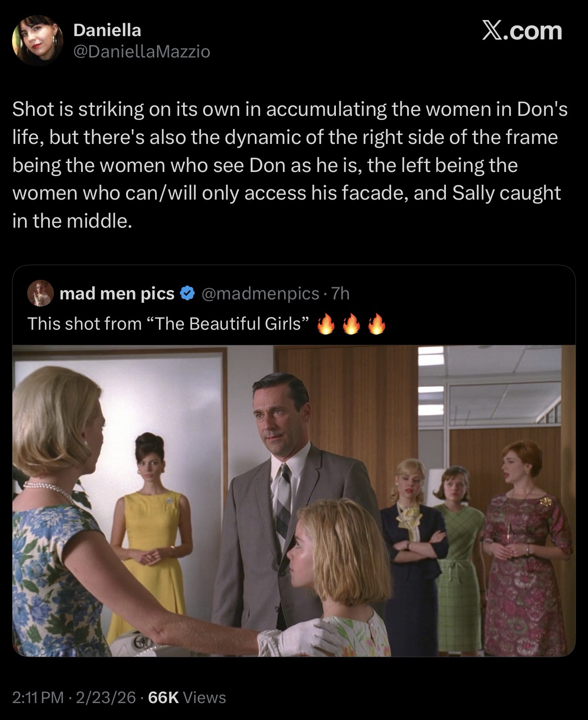The image size is (588, 720).
Task: Open the mad men pics avatar
Action: pyautogui.click(x=41, y=294)
